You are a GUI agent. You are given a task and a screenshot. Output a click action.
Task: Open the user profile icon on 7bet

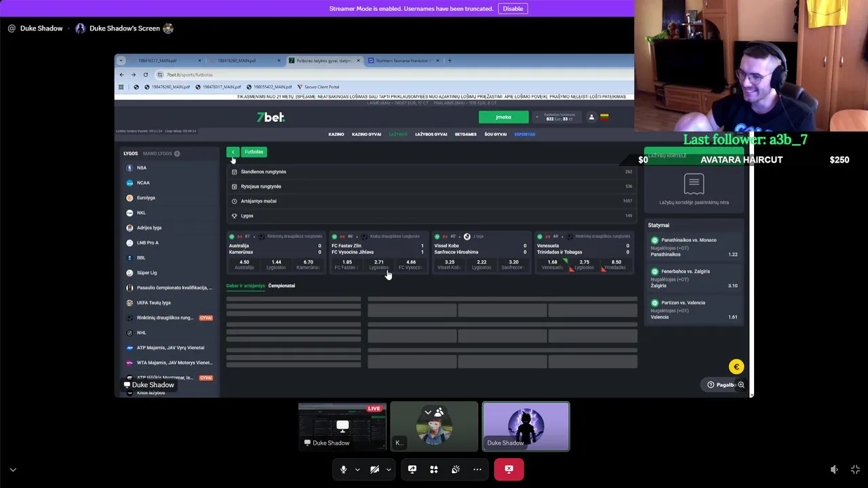point(591,117)
